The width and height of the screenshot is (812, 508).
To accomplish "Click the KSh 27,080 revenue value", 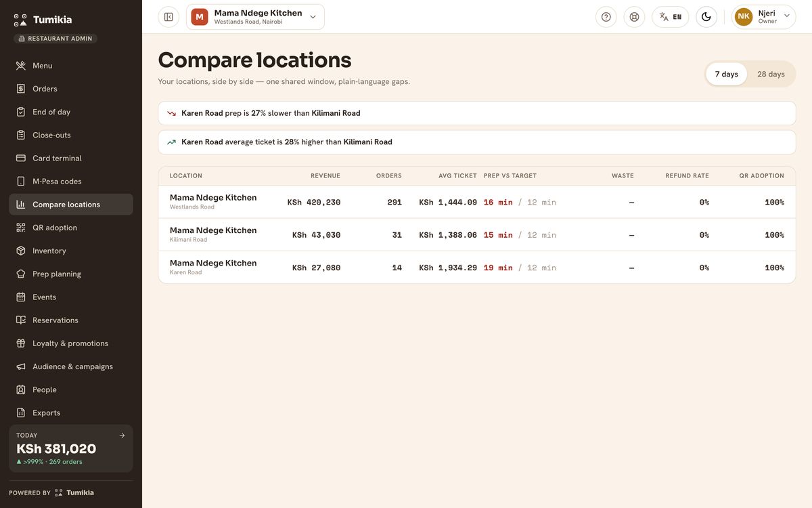I will pos(317,268).
